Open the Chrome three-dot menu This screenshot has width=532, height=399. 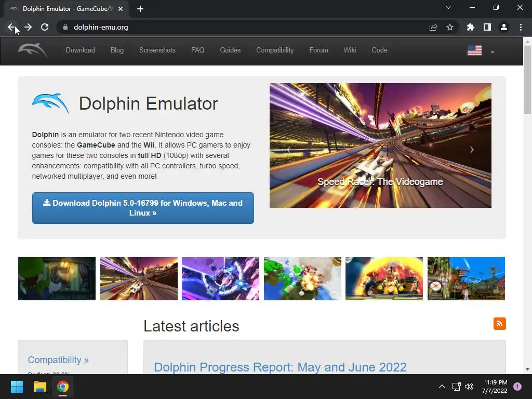(521, 27)
